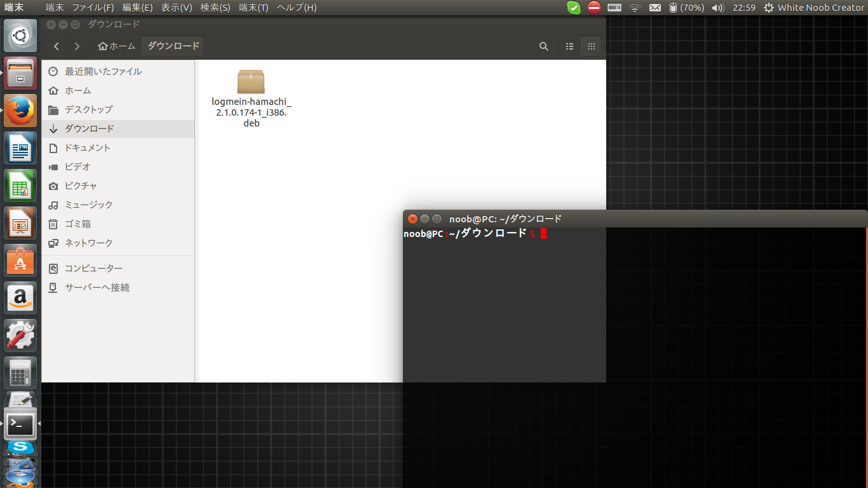868x488 pixels.
Task: Maximize the terminal window
Action: tap(437, 219)
